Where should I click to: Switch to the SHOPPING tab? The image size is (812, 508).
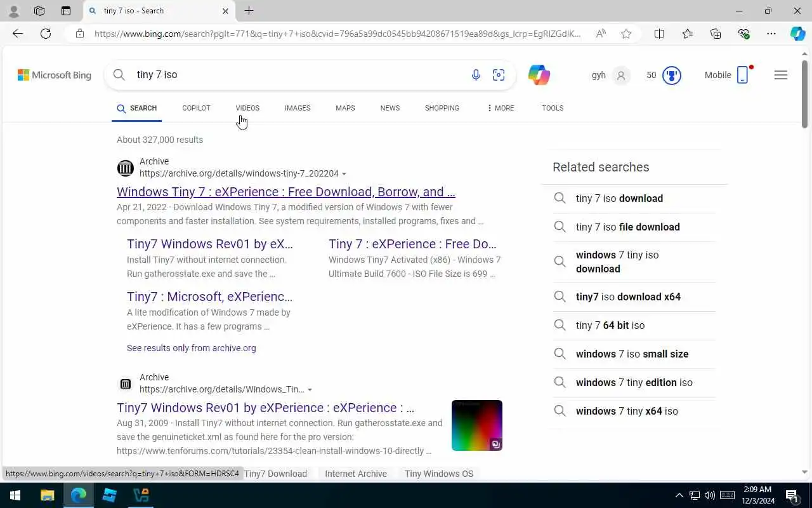click(442, 108)
